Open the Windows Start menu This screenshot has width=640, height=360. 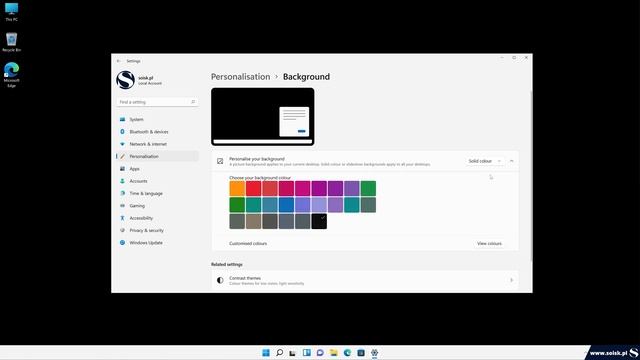(266, 353)
